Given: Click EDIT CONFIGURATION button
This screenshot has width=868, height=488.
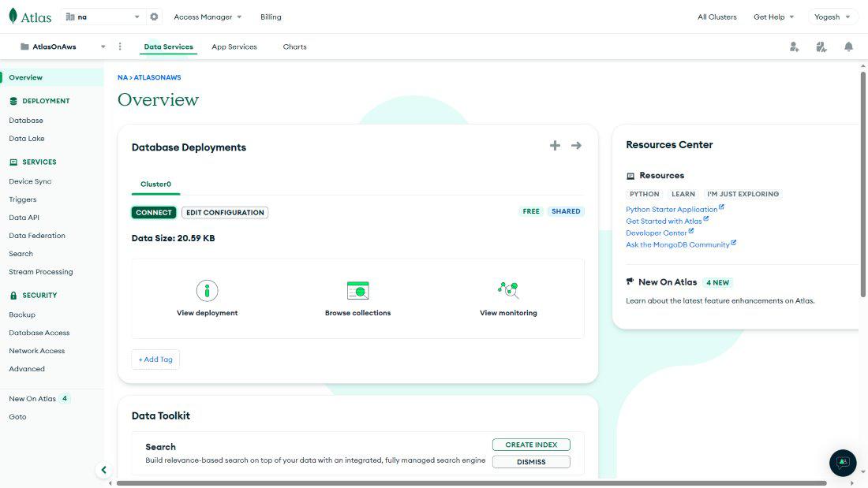Looking at the screenshot, I should [x=225, y=212].
